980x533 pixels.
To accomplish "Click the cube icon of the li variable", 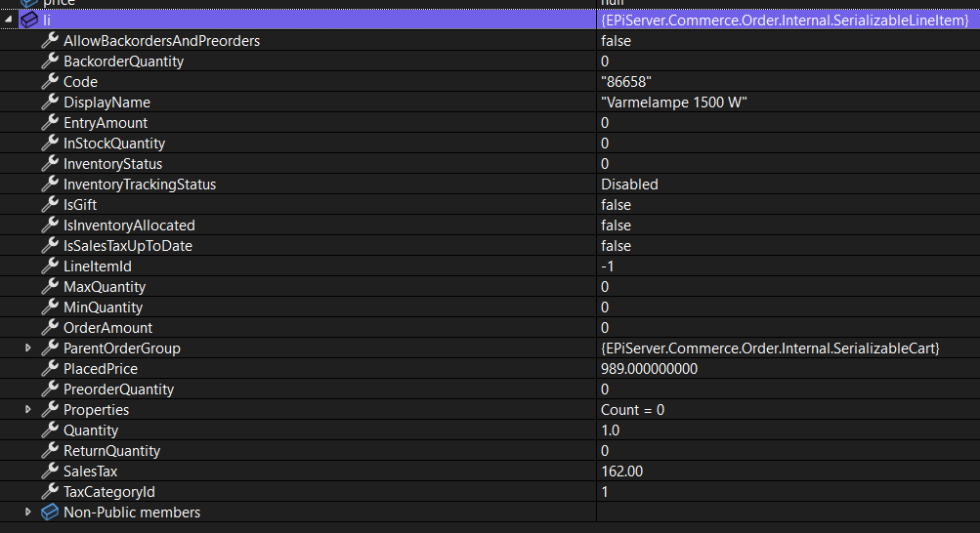I will point(29,20).
